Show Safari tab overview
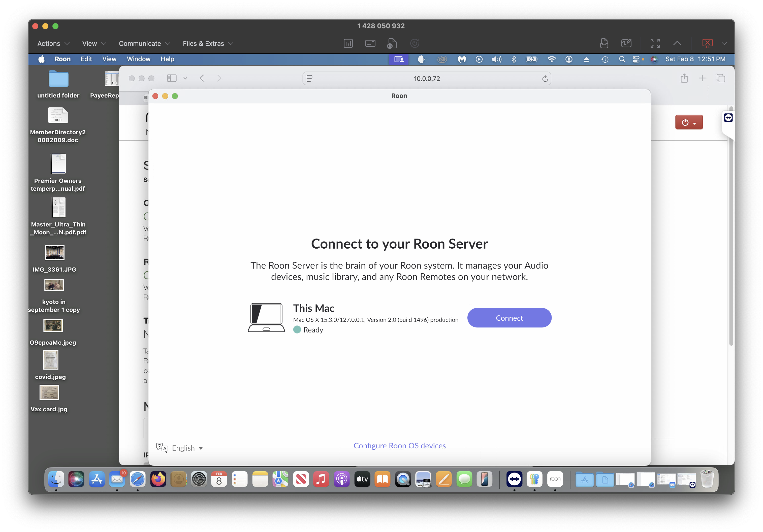The height and width of the screenshot is (532, 763). [720, 78]
